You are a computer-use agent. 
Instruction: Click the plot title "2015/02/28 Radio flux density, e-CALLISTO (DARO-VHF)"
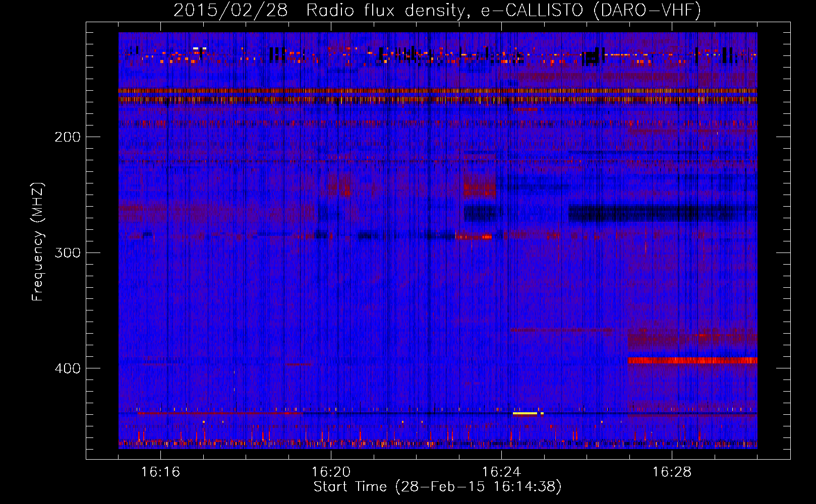click(x=437, y=10)
